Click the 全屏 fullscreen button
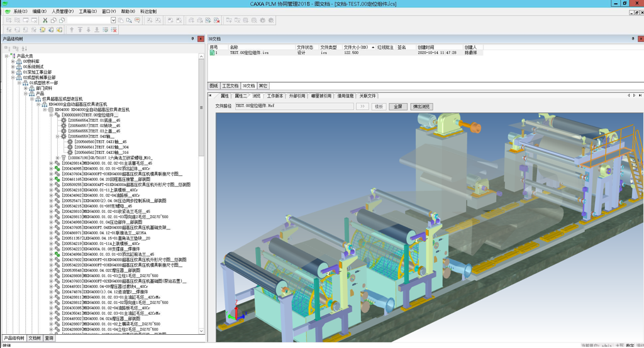The height and width of the screenshot is (348, 644). tap(397, 107)
